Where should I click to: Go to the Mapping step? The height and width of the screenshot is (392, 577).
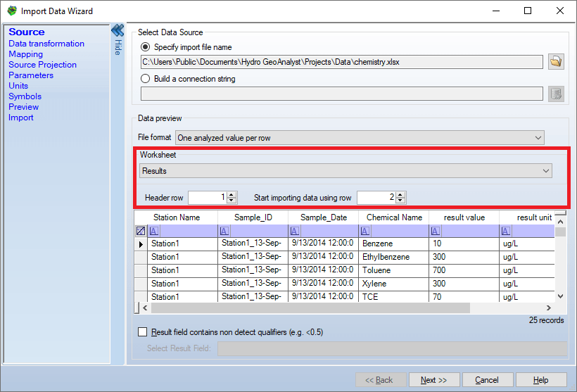(26, 54)
